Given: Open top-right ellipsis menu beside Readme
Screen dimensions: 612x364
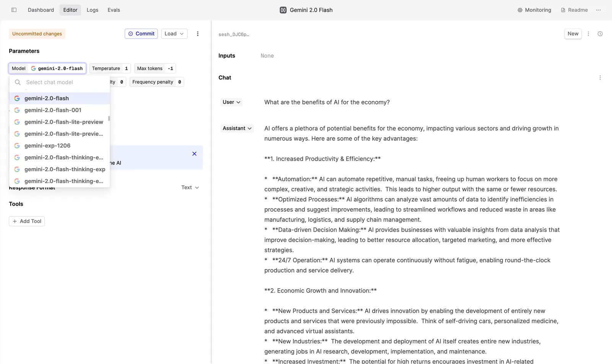Looking at the screenshot, I should (x=598, y=10).
